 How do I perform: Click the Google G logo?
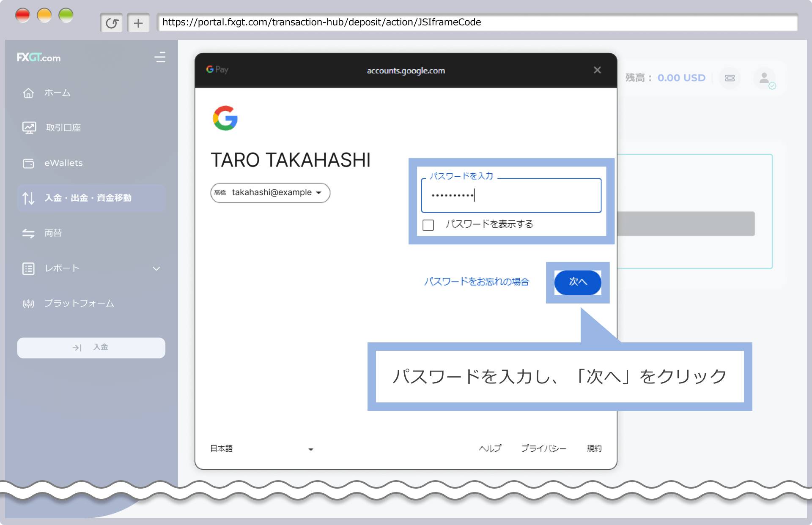pyautogui.click(x=225, y=118)
